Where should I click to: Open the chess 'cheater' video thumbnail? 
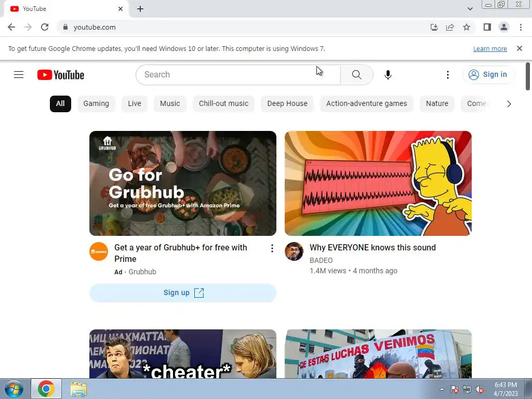pyautogui.click(x=183, y=354)
